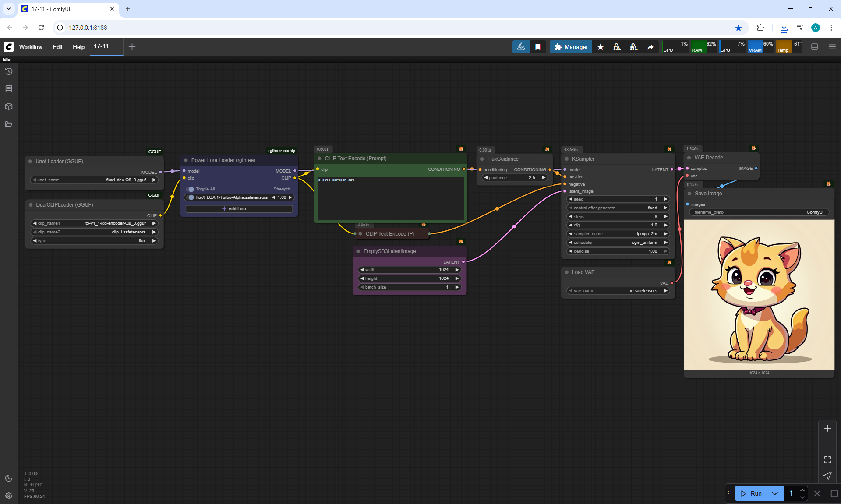This screenshot has height=504, width=841.
Task: Click the Manager button
Action: click(x=571, y=47)
